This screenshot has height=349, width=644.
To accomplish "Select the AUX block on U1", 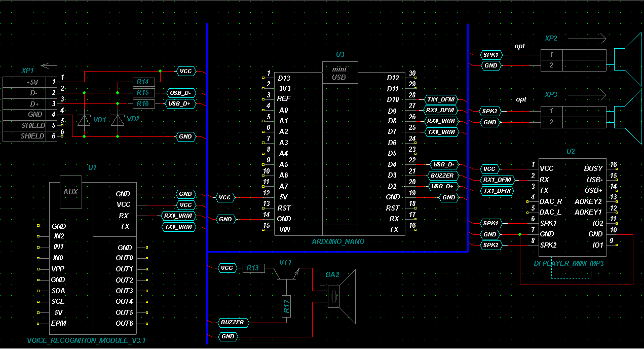I will (x=70, y=192).
